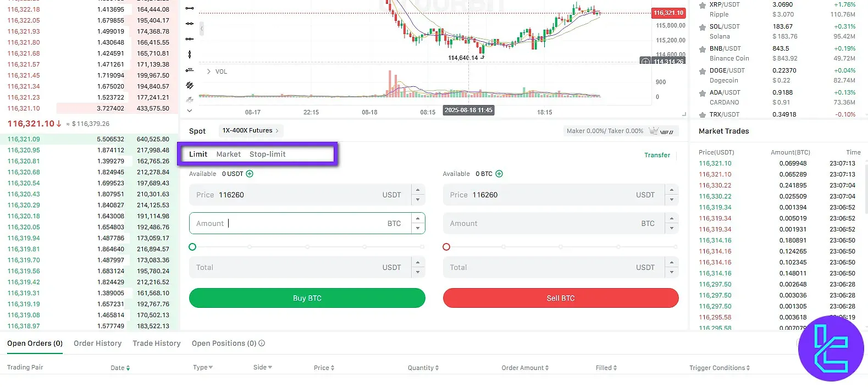
Task: Open the Trade History tab
Action: pos(156,343)
